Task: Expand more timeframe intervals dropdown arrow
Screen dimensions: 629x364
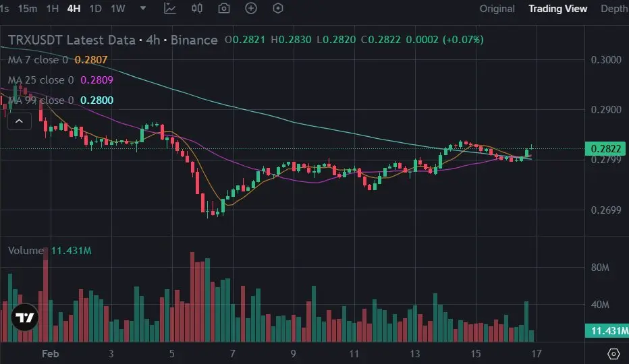Action: tap(143, 8)
